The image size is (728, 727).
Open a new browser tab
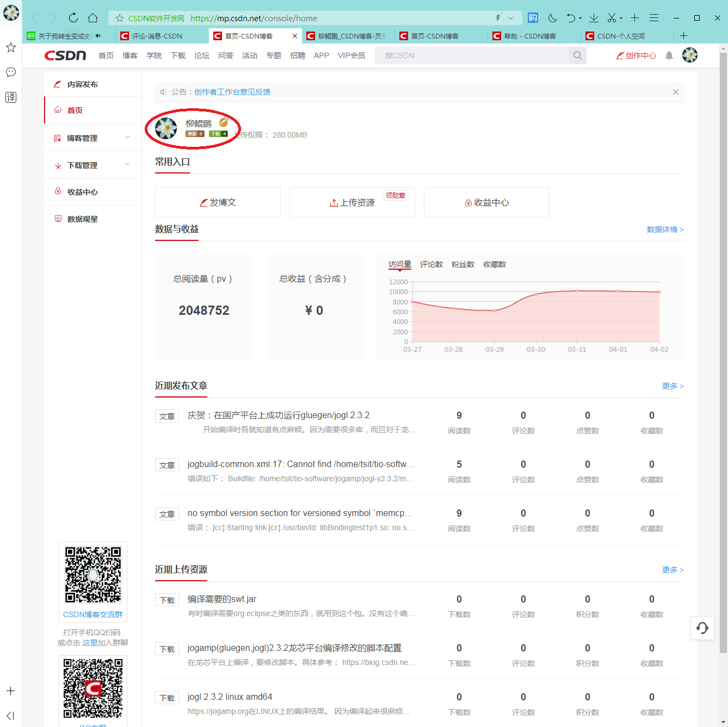click(683, 36)
